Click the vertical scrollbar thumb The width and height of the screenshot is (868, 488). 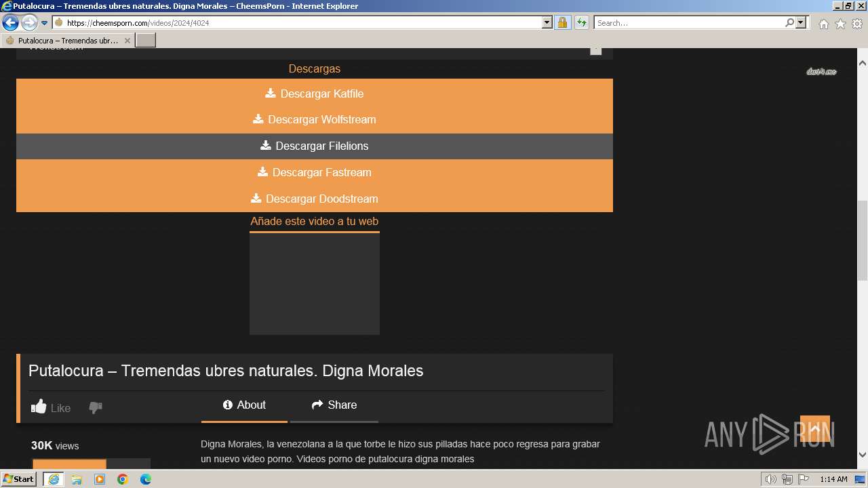(863, 241)
